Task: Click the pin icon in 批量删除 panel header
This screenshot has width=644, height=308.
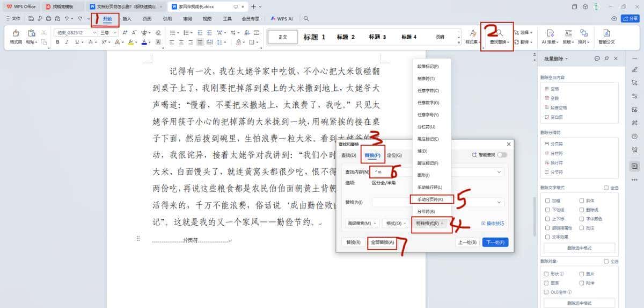Action: (606, 59)
